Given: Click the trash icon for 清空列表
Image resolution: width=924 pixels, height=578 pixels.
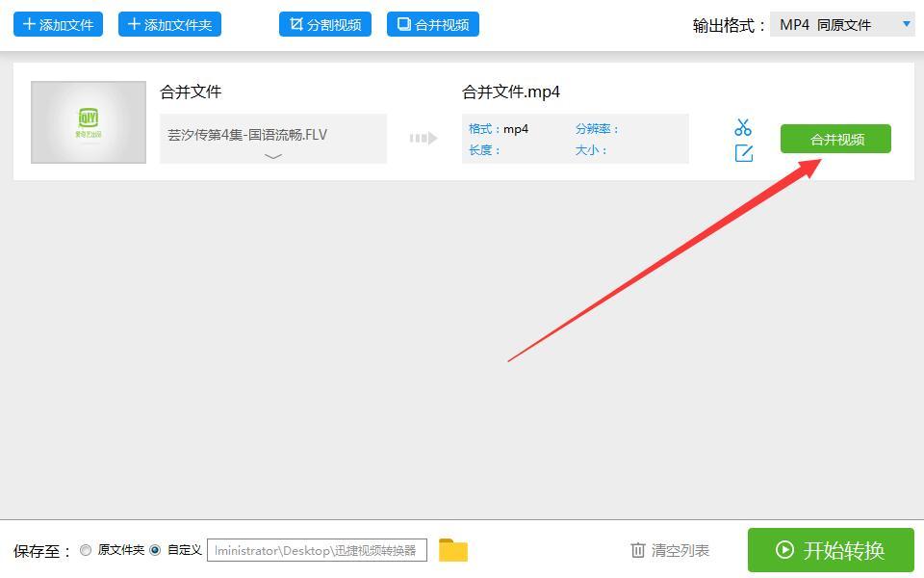Looking at the screenshot, I should pyautogui.click(x=637, y=550).
